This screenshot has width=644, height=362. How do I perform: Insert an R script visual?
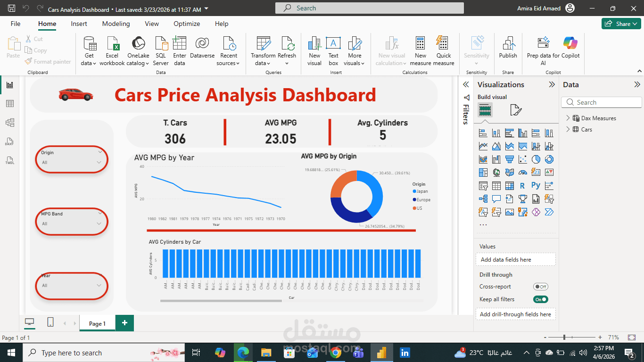pyautogui.click(x=522, y=186)
